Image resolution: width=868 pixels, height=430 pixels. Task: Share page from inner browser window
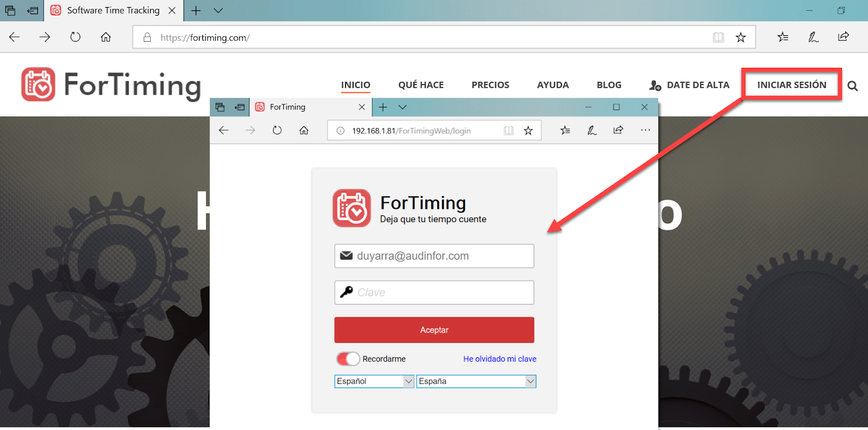coord(618,130)
